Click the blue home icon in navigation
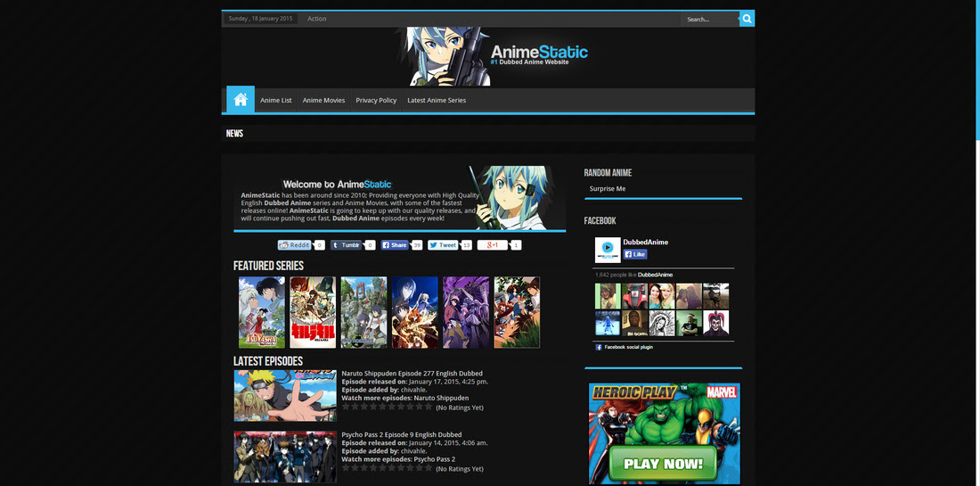Viewport: 980px width, 486px height. [x=241, y=100]
